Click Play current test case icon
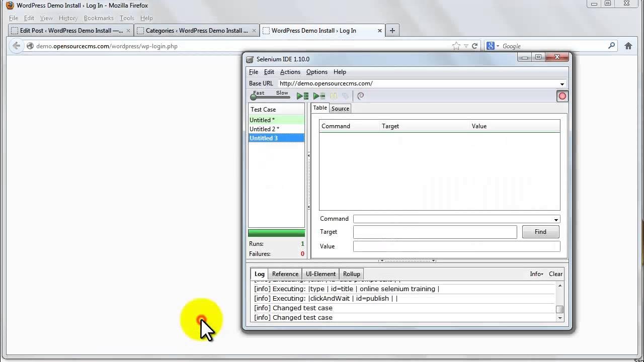 pyautogui.click(x=319, y=96)
